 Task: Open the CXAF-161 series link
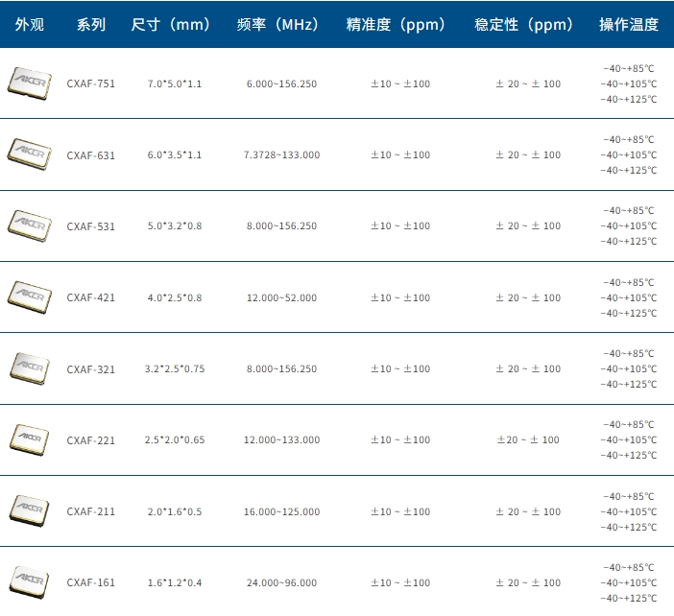click(x=91, y=583)
